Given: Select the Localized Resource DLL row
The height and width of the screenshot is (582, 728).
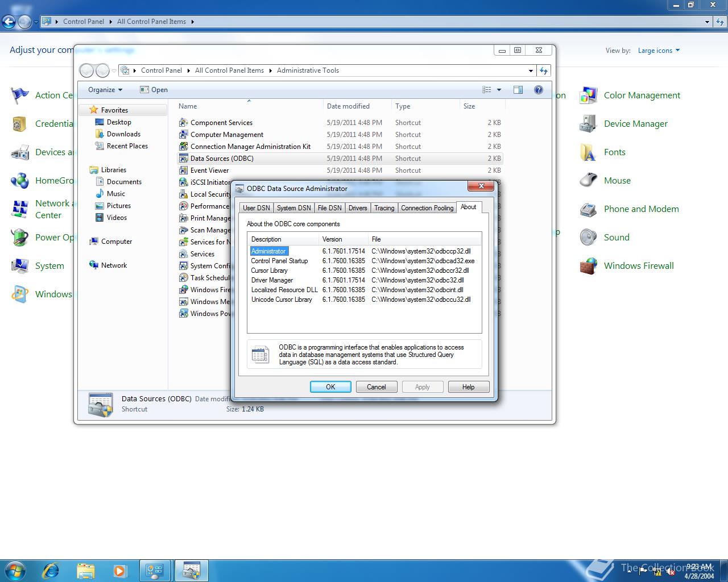Looking at the screenshot, I should click(364, 290).
